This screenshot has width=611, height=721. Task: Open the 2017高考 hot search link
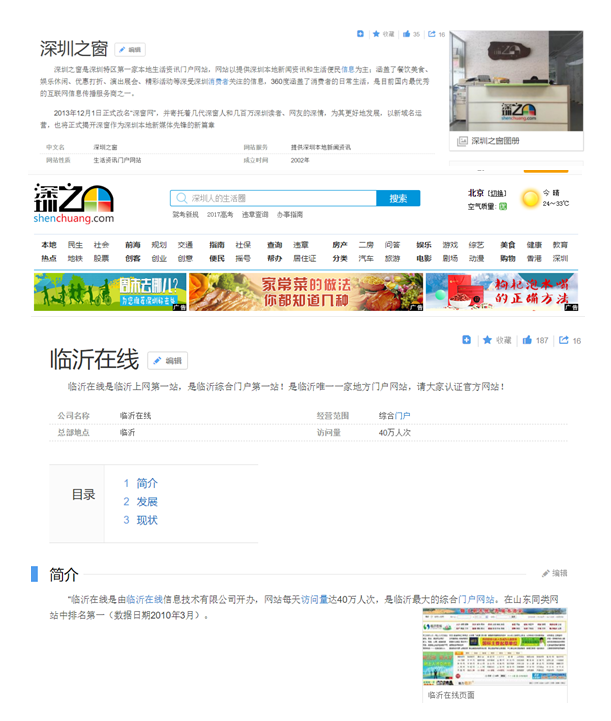pyautogui.click(x=220, y=215)
